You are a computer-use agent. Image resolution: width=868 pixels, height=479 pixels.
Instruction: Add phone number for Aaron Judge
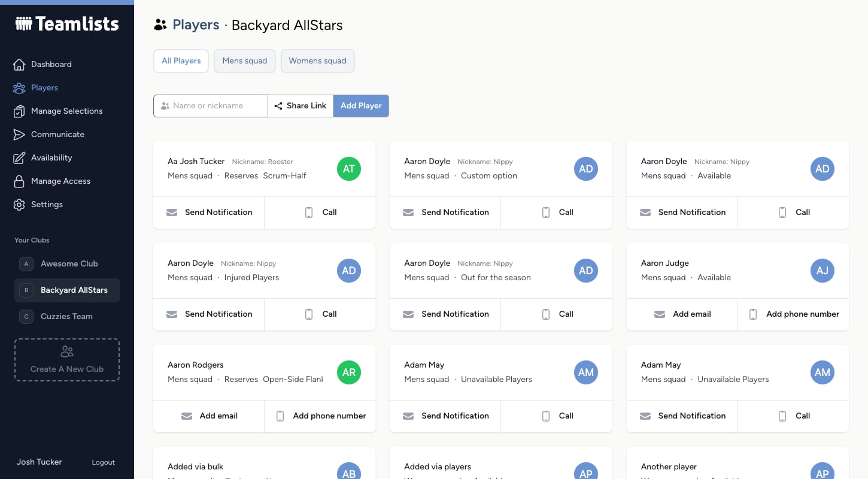(793, 314)
